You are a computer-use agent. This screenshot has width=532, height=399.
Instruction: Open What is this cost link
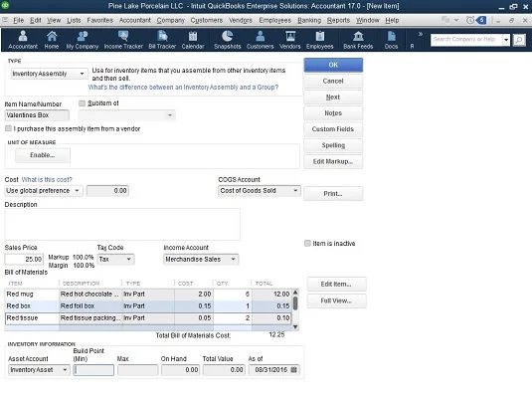pyautogui.click(x=47, y=180)
